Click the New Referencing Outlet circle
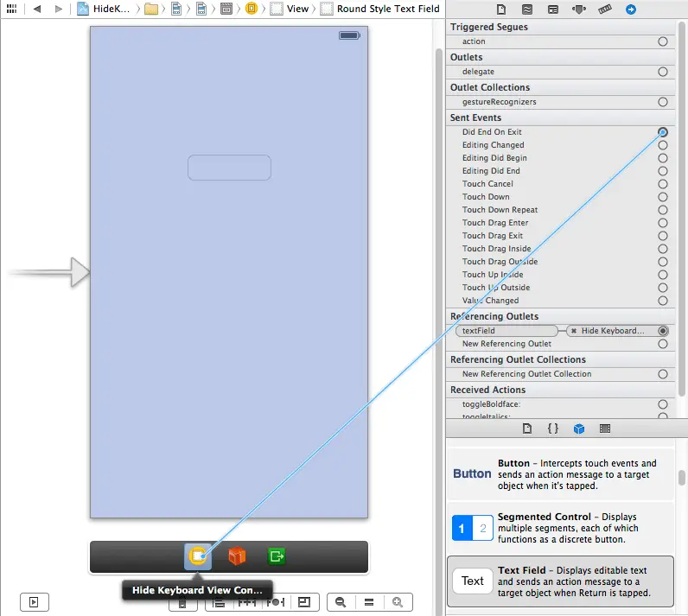This screenshot has width=688, height=616. click(x=663, y=344)
